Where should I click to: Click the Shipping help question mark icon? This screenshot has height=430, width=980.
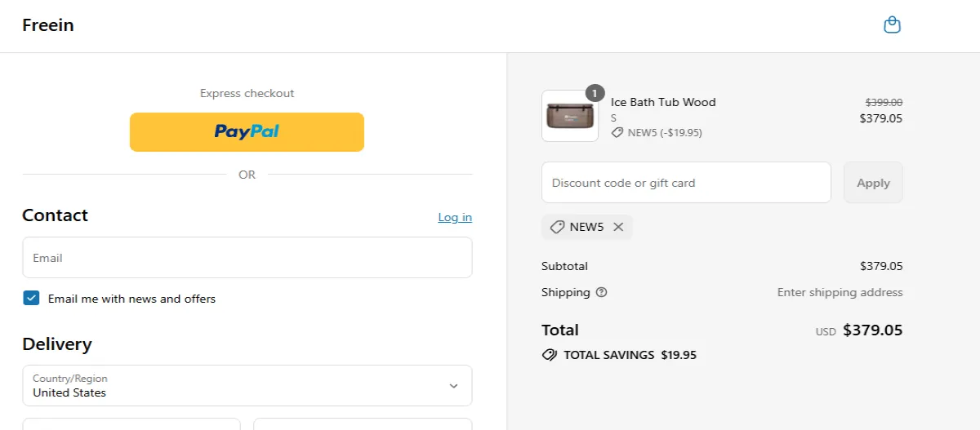(x=602, y=292)
